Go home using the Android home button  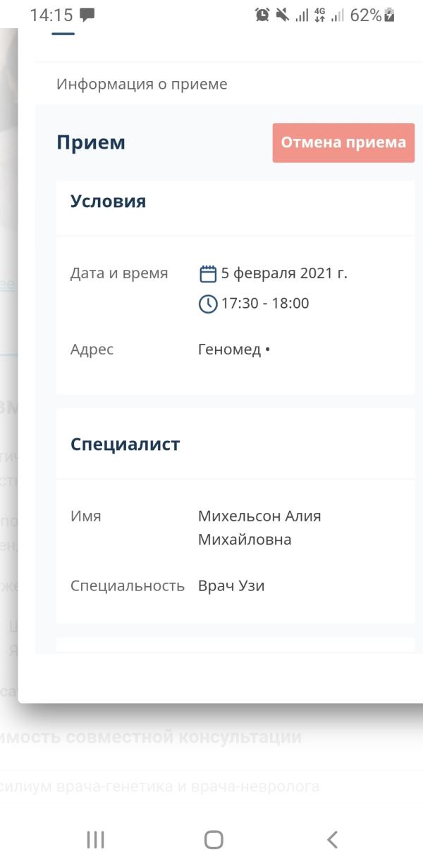click(214, 839)
